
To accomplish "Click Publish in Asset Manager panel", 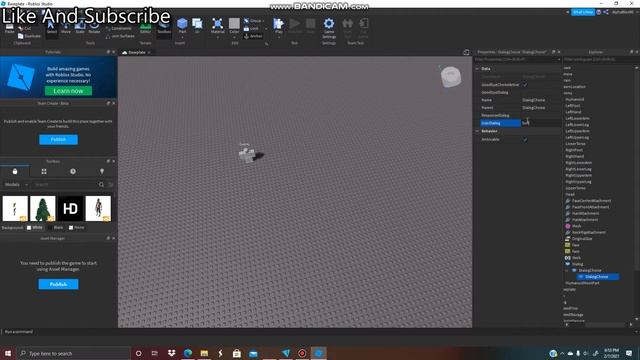I will [58, 284].
